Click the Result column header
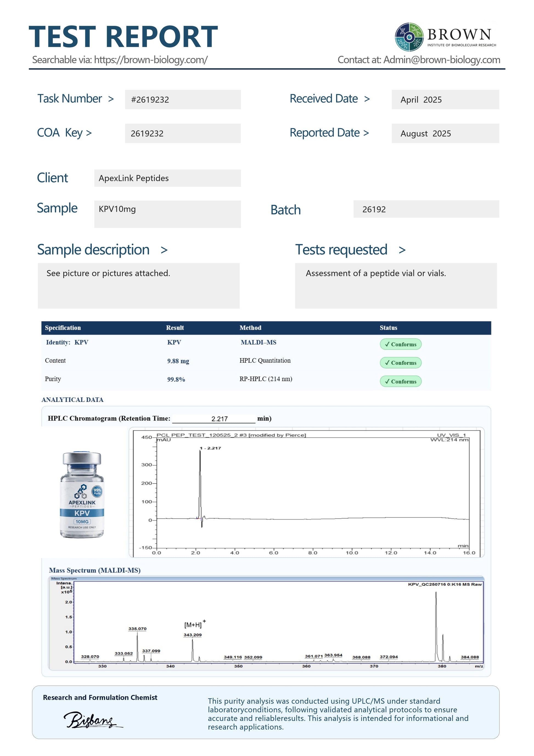 click(175, 328)
